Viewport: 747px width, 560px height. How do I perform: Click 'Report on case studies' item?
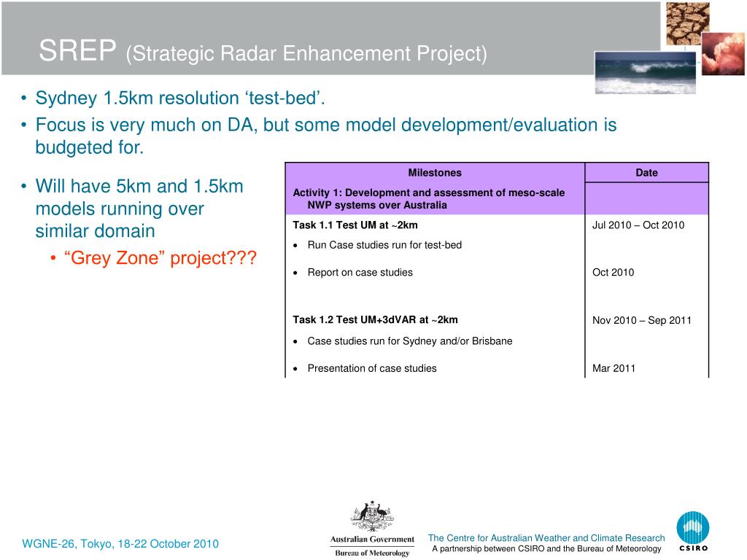(x=360, y=273)
